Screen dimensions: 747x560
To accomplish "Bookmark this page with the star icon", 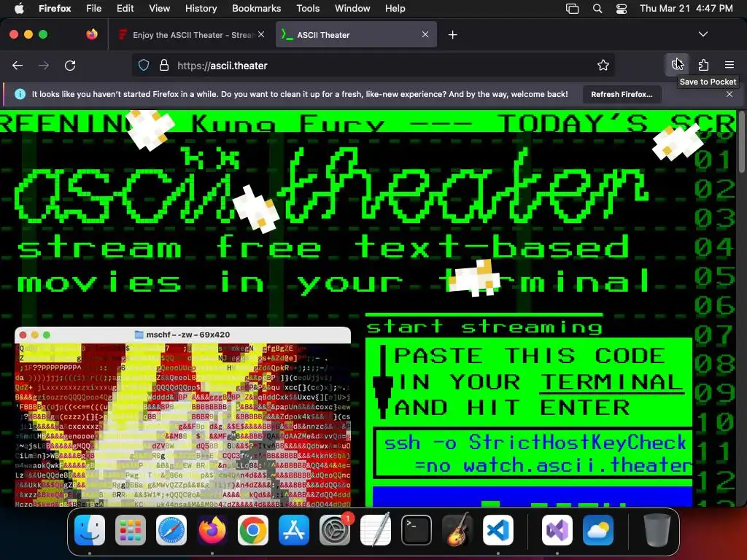I will tap(603, 65).
